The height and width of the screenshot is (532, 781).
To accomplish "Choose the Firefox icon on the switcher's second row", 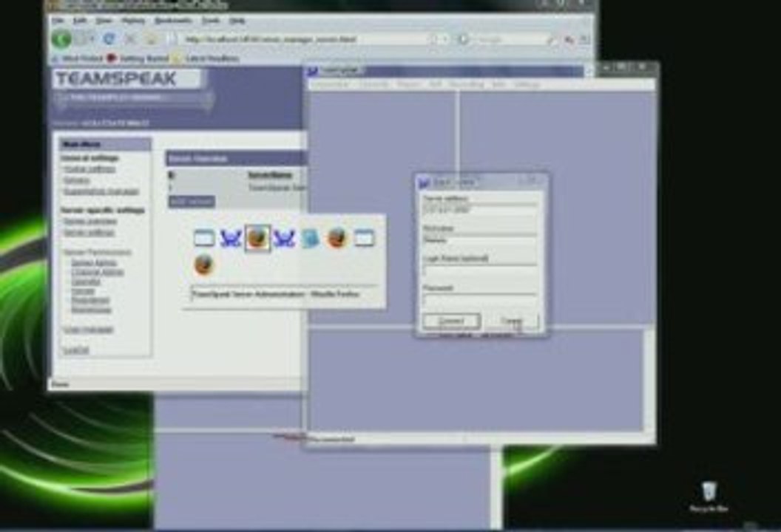I will [x=203, y=265].
